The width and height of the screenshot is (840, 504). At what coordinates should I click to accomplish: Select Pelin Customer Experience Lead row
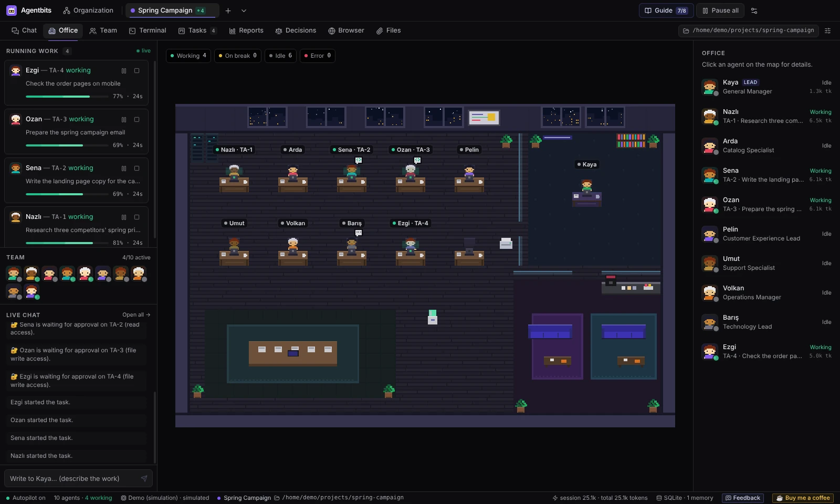766,234
